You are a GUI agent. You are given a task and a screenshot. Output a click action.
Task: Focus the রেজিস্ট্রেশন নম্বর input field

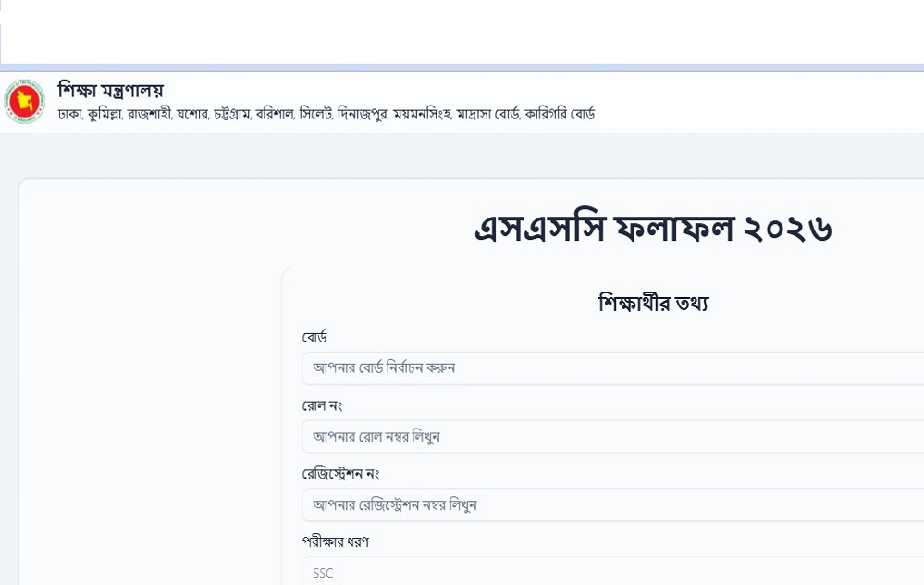click(613, 504)
